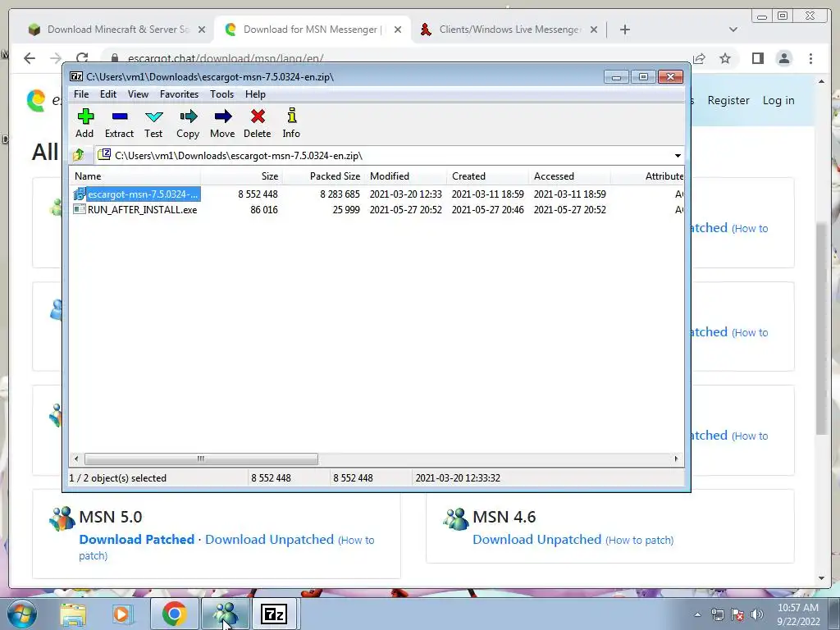The image size is (840, 630).
Task: Click MSN 5.0 Download Unpatched link
Action: 269,540
